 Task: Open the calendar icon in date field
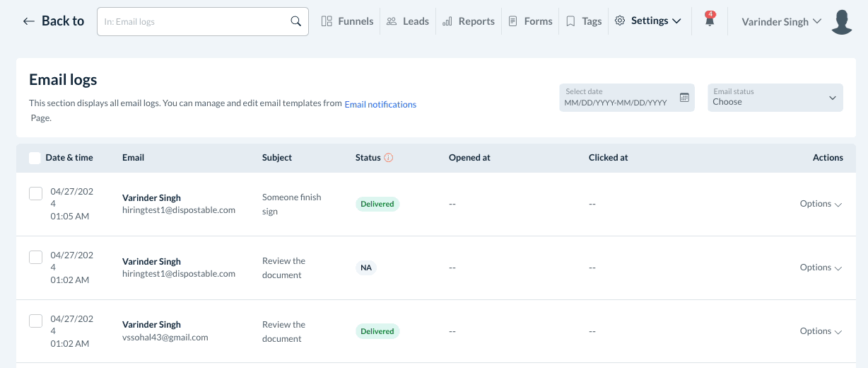[684, 98]
